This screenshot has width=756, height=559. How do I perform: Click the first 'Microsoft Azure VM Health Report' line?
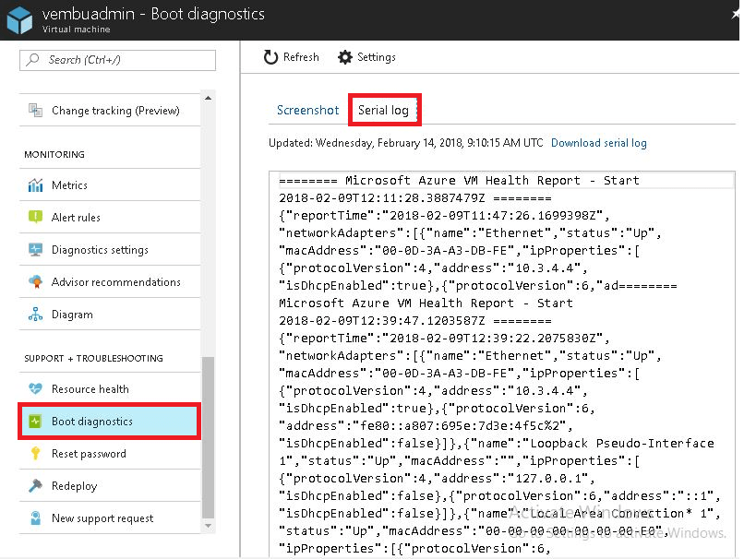(459, 180)
